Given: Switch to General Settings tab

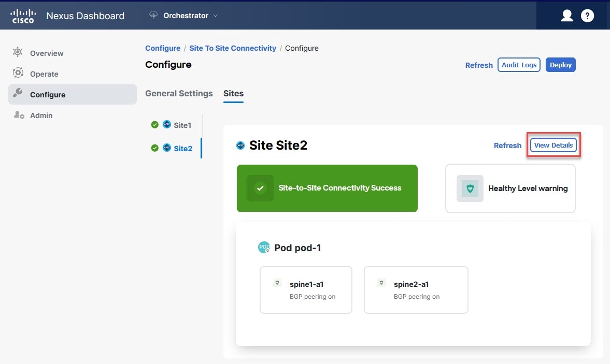Looking at the screenshot, I should pos(179,93).
